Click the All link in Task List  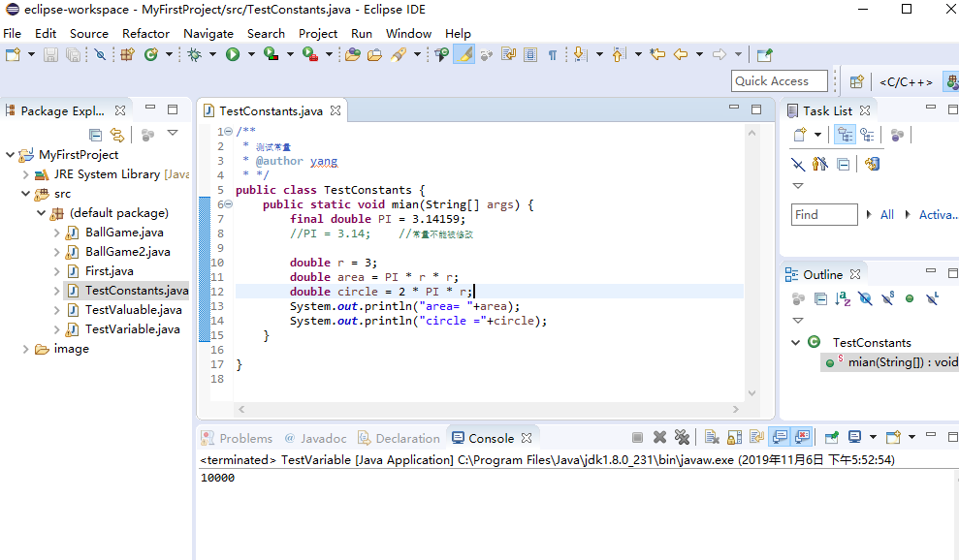click(887, 214)
